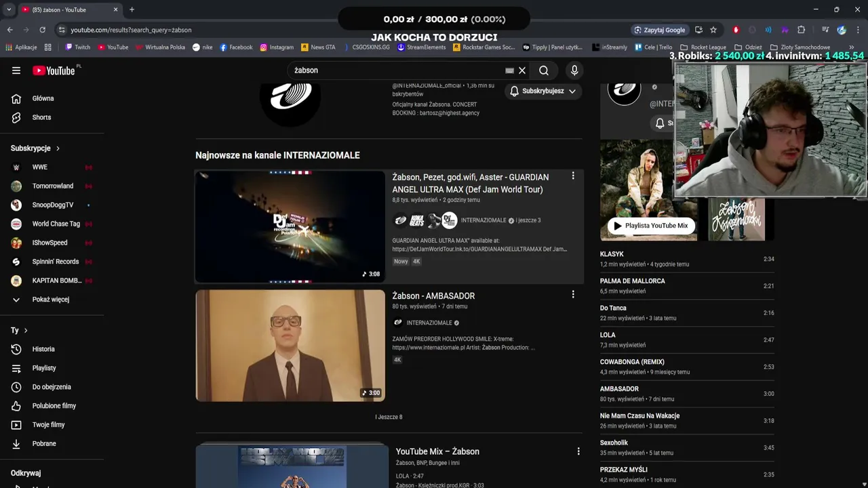Open StreamElements bookmark
This screenshot has height=488, width=868.
point(421,47)
